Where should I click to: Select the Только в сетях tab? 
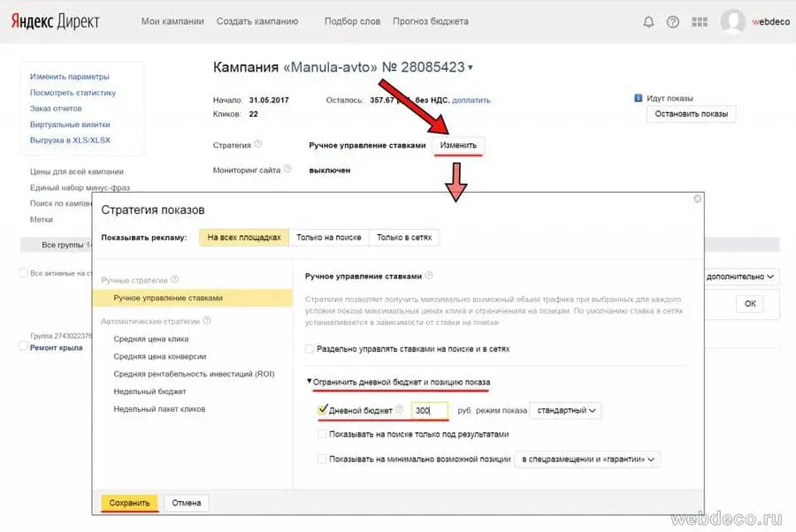pos(404,238)
